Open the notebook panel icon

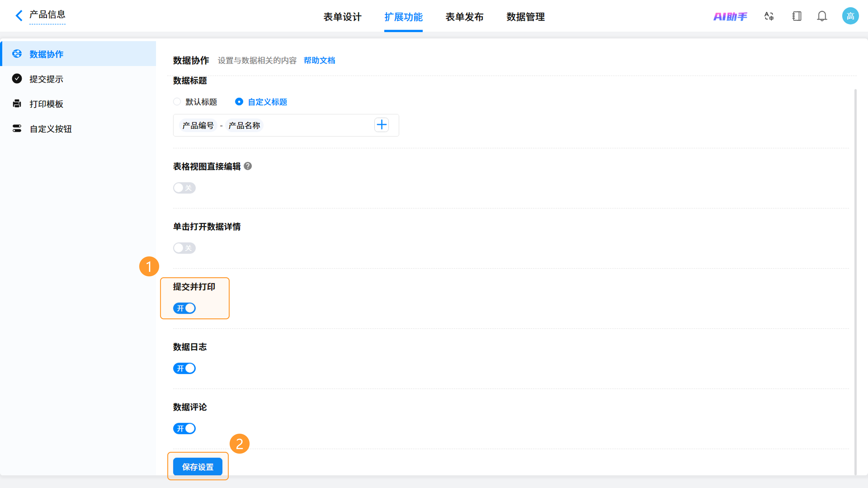(x=797, y=16)
